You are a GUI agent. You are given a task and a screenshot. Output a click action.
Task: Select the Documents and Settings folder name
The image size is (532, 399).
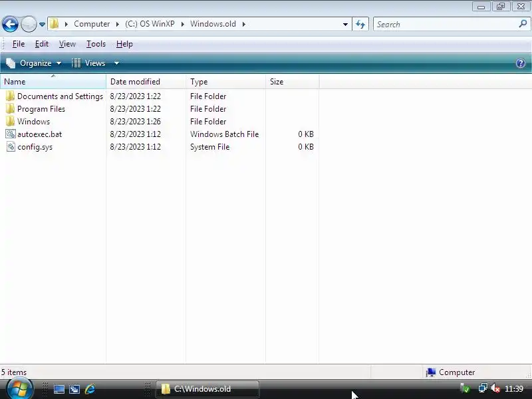[60, 96]
